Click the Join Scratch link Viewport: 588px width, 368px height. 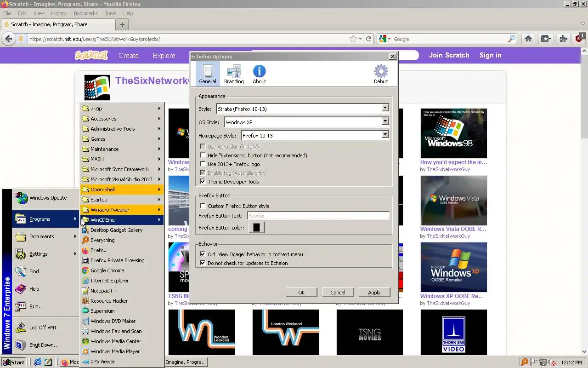tap(449, 55)
